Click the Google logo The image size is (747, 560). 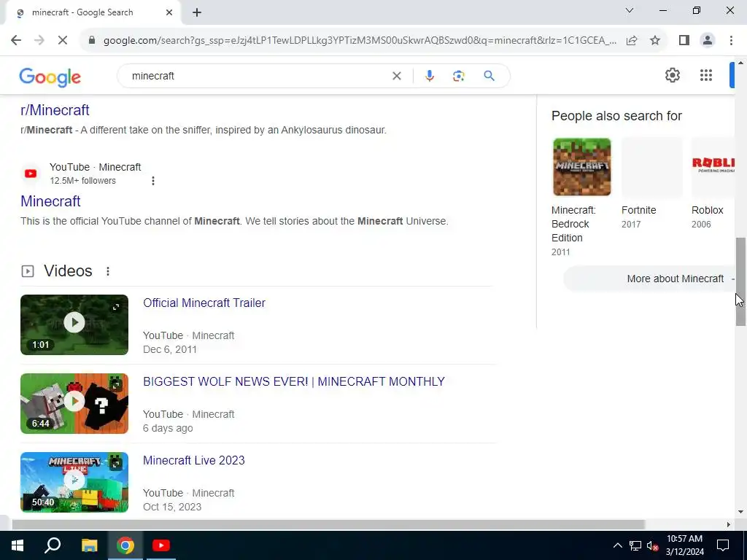pos(50,77)
